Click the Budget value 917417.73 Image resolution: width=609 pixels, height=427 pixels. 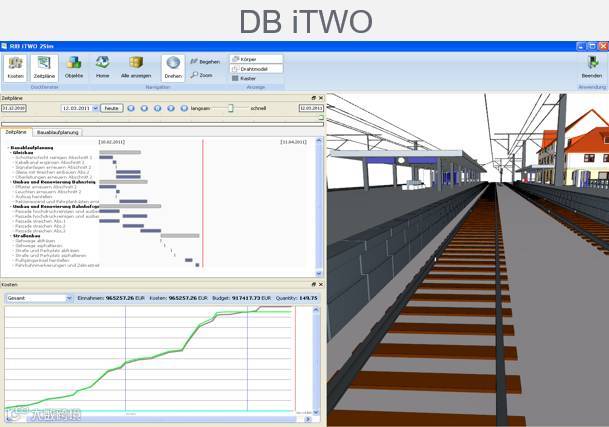246,298
